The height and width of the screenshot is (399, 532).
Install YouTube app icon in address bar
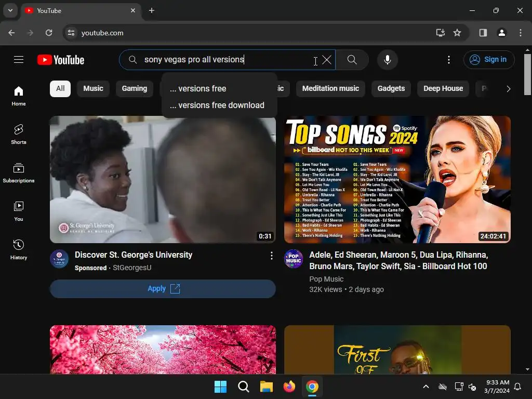(x=441, y=33)
